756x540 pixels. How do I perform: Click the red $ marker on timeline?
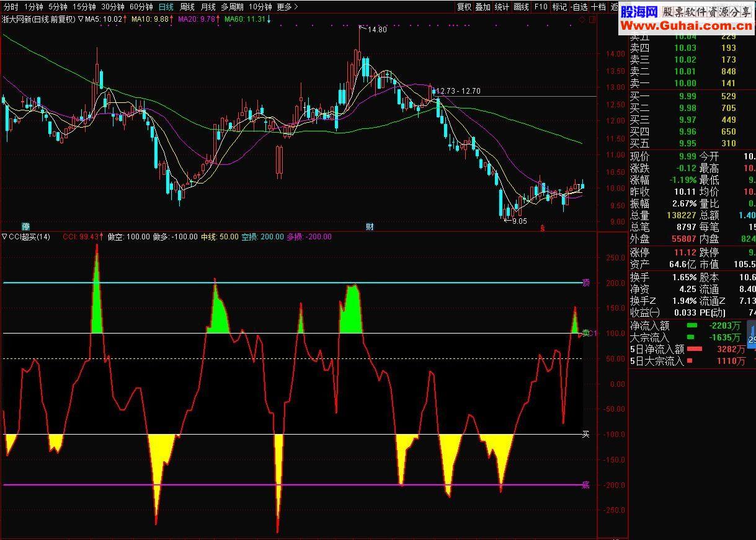[x=543, y=228]
